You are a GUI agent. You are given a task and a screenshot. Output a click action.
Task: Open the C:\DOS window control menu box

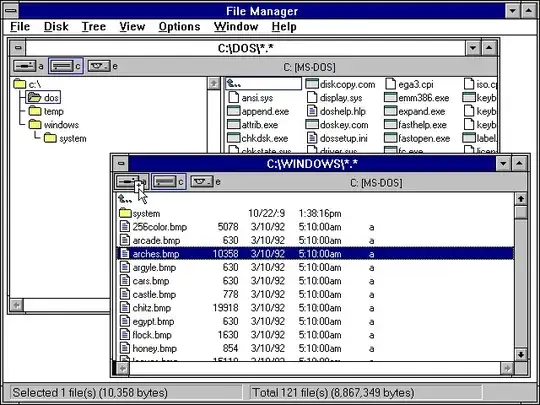point(18,48)
